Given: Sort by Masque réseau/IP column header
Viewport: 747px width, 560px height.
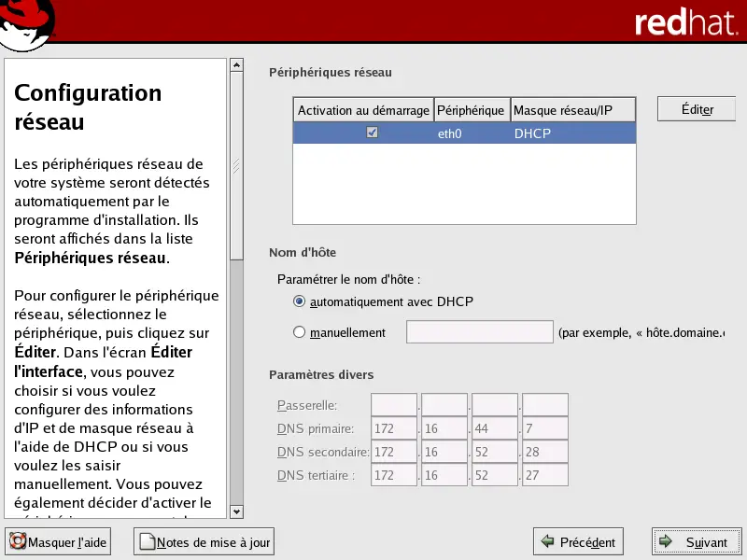Looking at the screenshot, I should (x=572, y=110).
